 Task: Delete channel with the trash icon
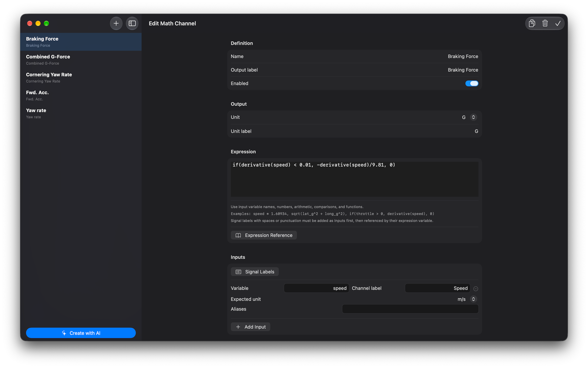(545, 23)
